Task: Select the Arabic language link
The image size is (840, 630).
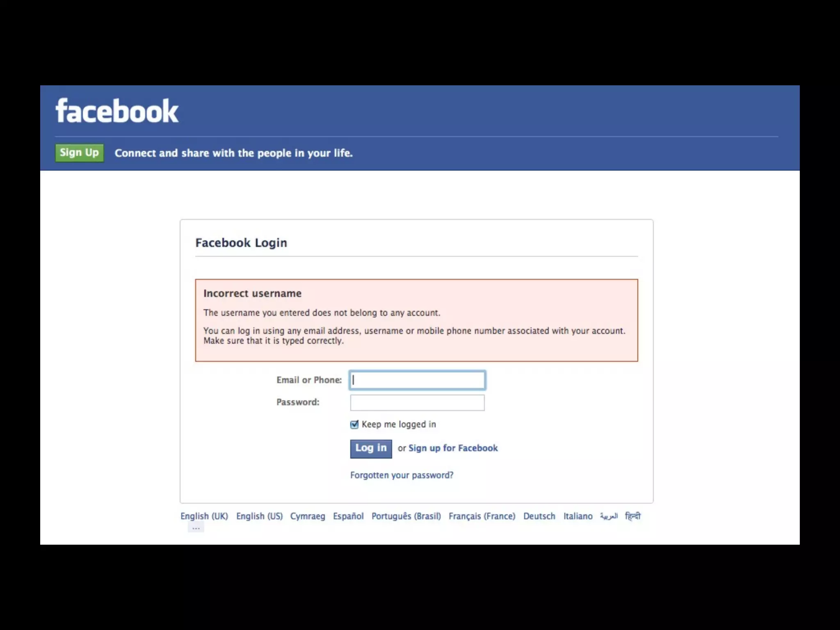Action: tap(609, 516)
